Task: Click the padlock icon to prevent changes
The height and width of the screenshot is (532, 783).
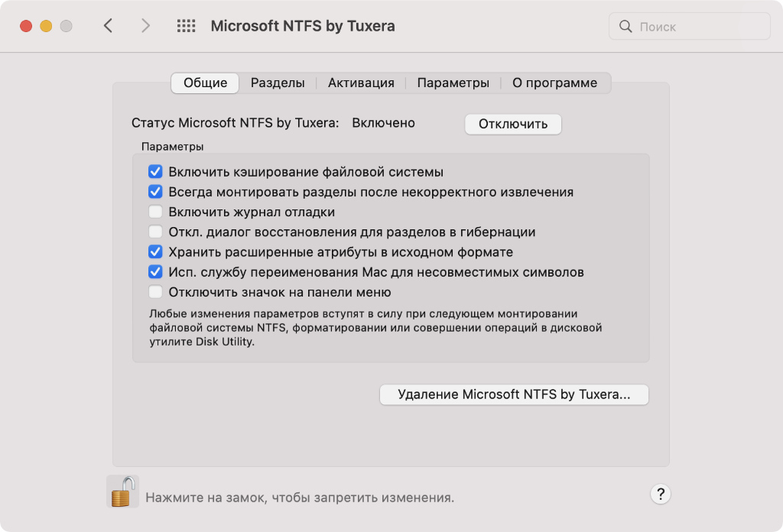Action: (122, 491)
